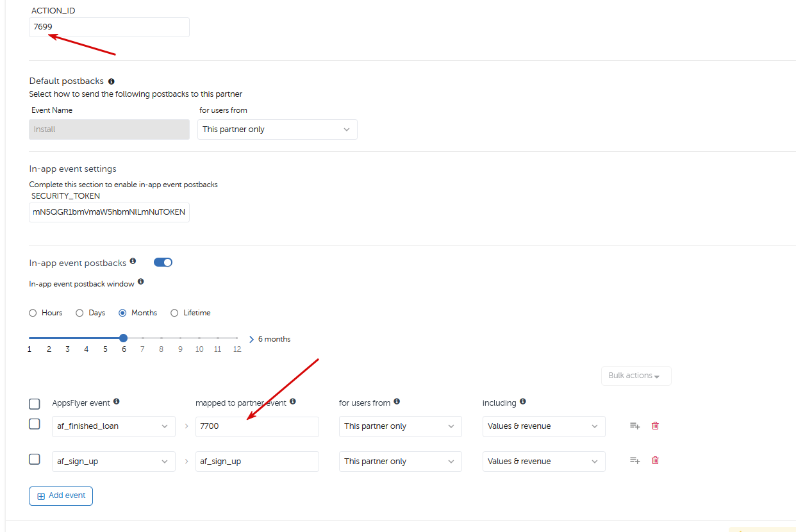The width and height of the screenshot is (796, 532).
Task: Open the including dropdown in af_finished_loan row
Action: coord(544,426)
